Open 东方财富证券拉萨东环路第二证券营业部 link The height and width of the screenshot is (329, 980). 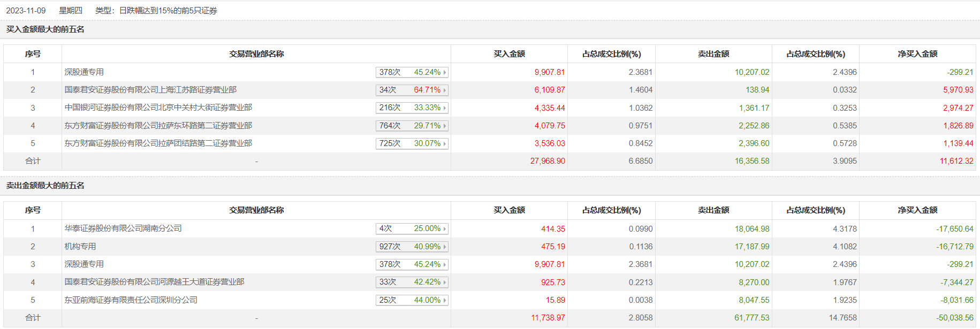tap(158, 126)
